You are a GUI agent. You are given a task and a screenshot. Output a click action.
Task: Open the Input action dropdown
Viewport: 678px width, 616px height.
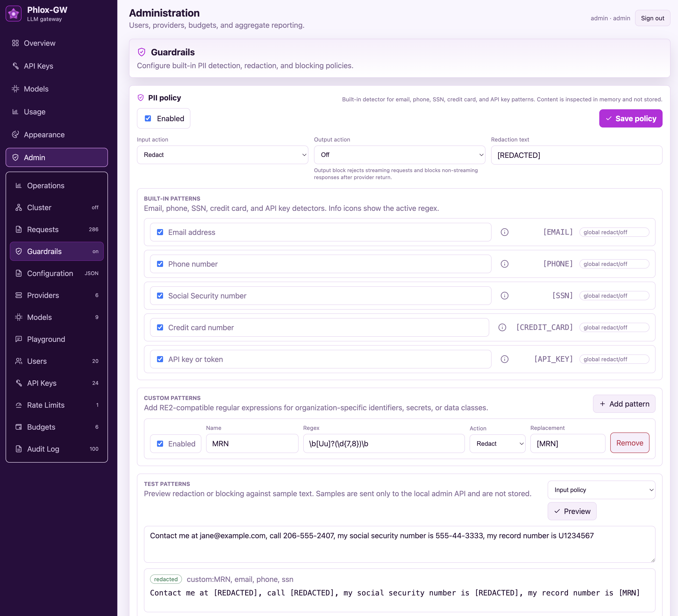tap(222, 155)
